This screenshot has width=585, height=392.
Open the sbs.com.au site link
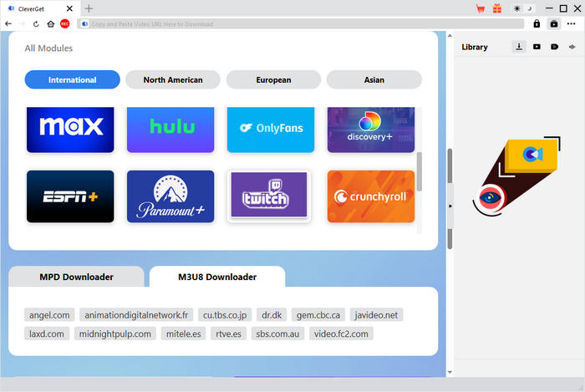tap(277, 333)
